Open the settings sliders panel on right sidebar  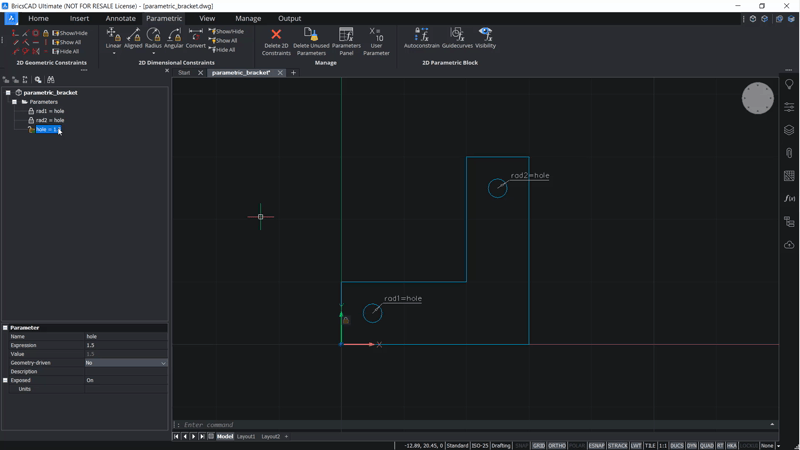coord(789,107)
